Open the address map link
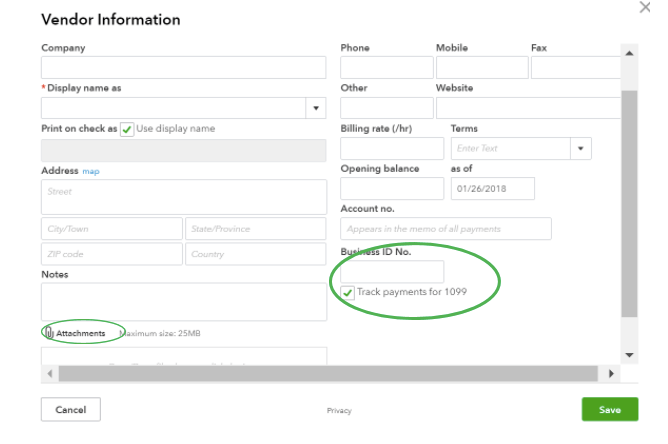The width and height of the screenshot is (668, 444). (x=91, y=171)
